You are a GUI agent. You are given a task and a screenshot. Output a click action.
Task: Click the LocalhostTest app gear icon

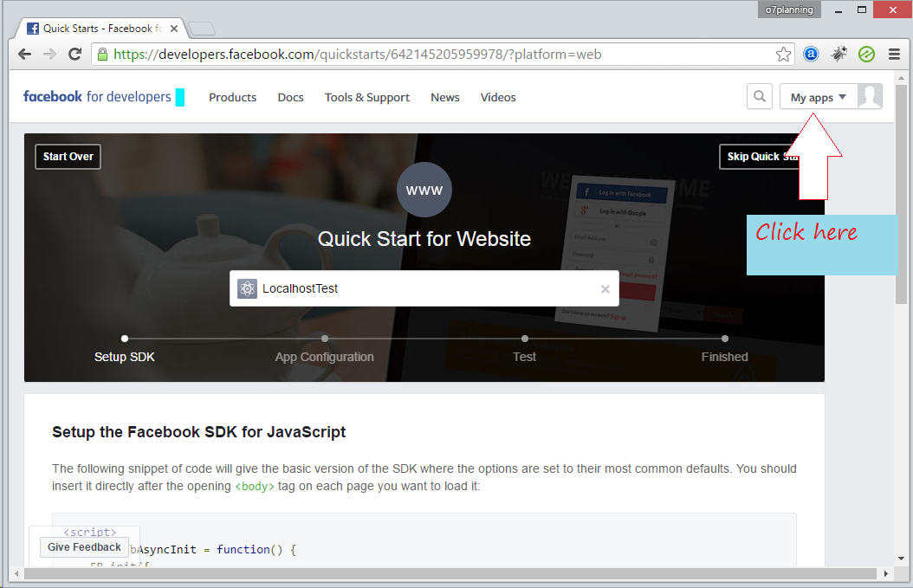point(248,288)
